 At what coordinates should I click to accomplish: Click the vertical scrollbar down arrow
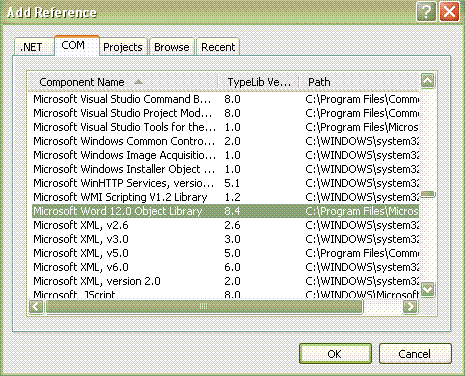point(428,289)
